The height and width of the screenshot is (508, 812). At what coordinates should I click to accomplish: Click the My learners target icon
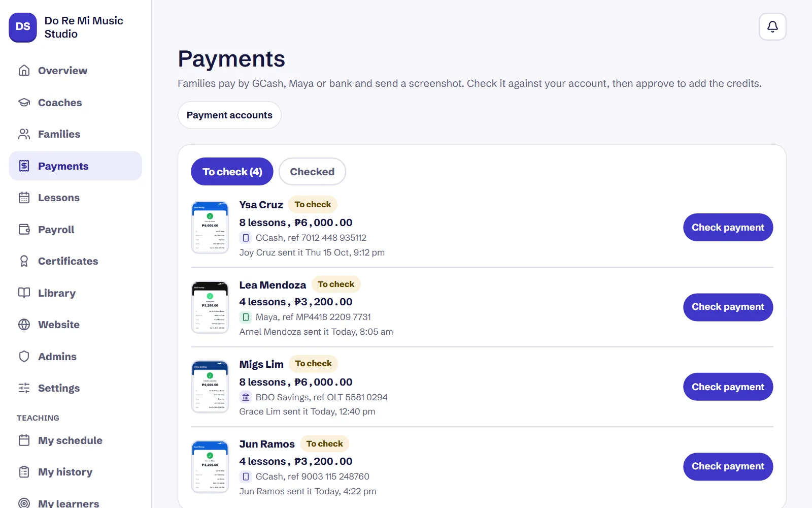24,503
